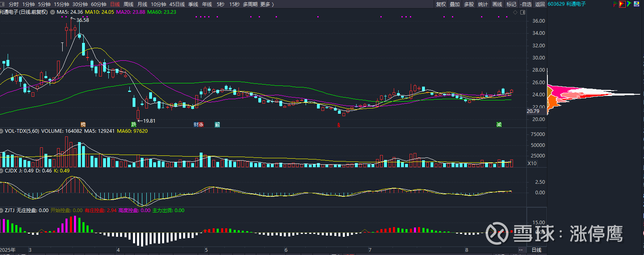Select the 45日线 period tab
This screenshot has width=644, height=255.
tap(177, 4)
